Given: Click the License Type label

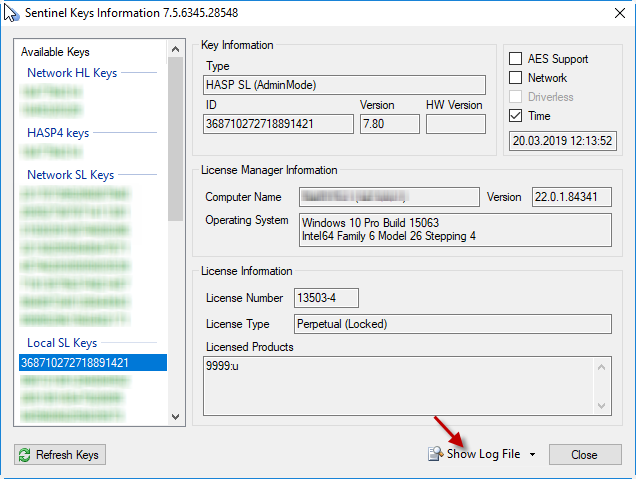Looking at the screenshot, I should (x=238, y=324).
